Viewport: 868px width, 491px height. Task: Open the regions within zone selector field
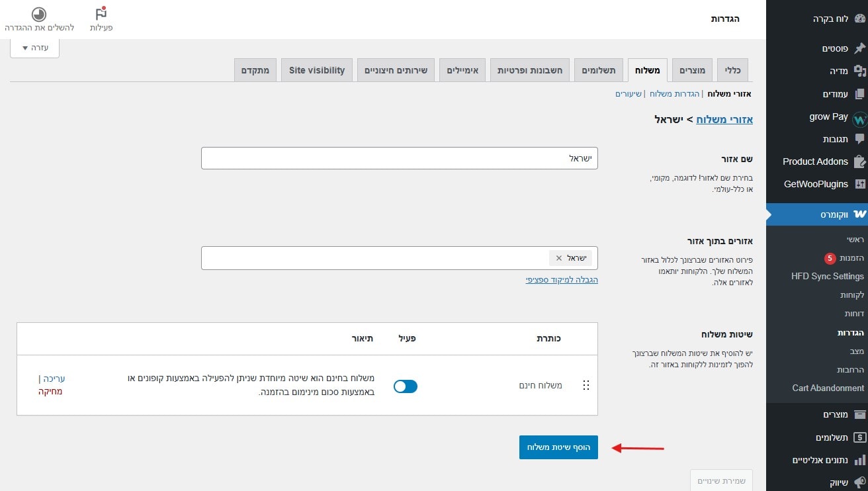(400, 258)
